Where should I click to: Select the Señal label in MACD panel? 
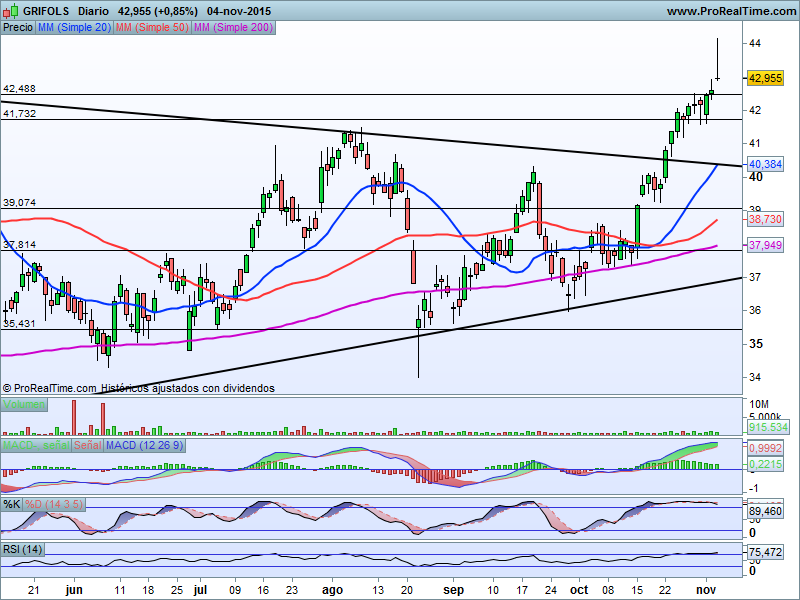click(88, 445)
